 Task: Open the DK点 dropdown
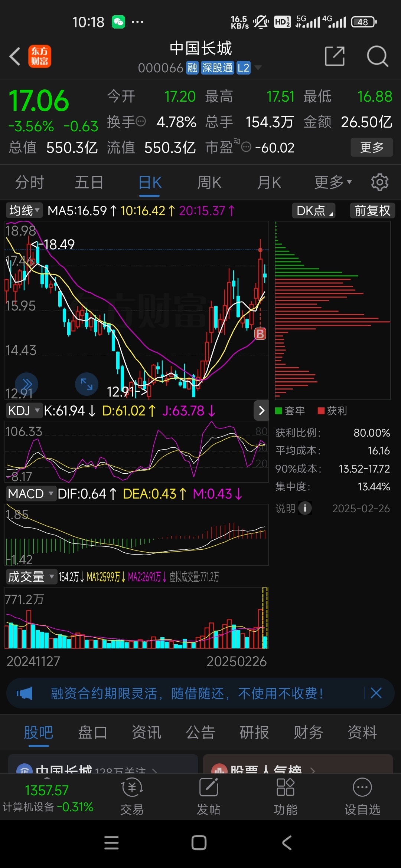tap(314, 210)
